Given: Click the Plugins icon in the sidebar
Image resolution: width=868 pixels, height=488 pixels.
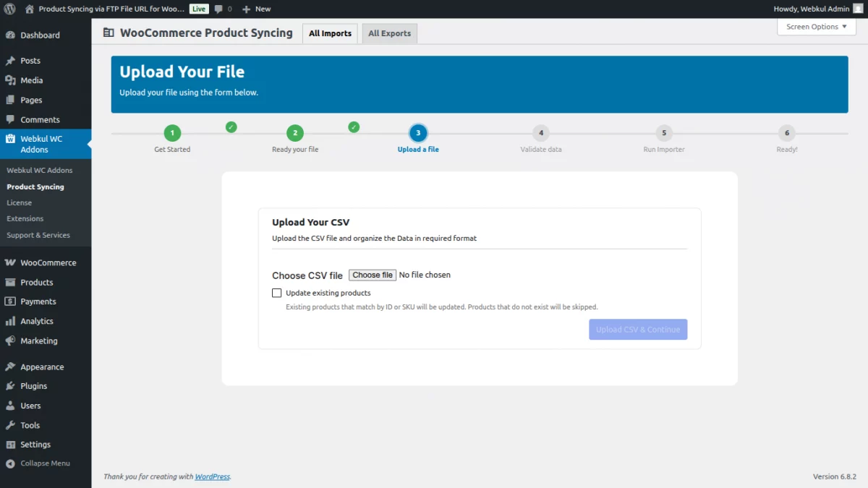Looking at the screenshot, I should pyautogui.click(x=10, y=386).
